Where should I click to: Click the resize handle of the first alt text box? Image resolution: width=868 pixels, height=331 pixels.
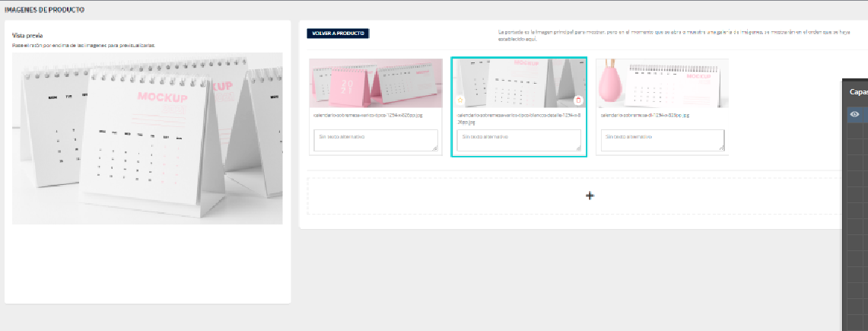coord(435,148)
